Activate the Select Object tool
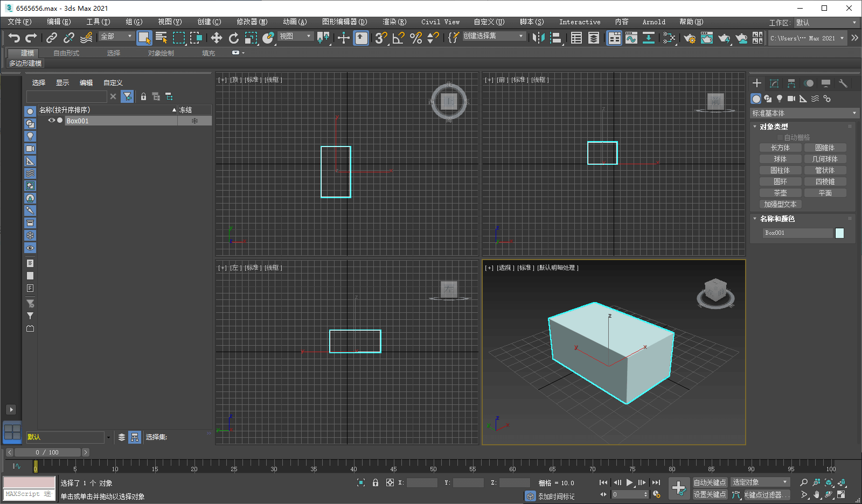This screenshot has width=862, height=504. point(144,38)
